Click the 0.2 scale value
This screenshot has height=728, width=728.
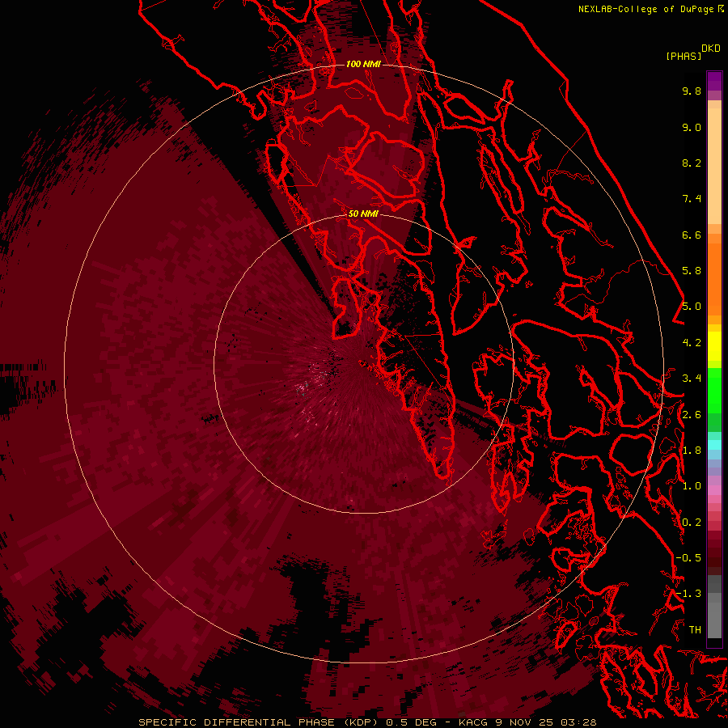click(x=692, y=523)
